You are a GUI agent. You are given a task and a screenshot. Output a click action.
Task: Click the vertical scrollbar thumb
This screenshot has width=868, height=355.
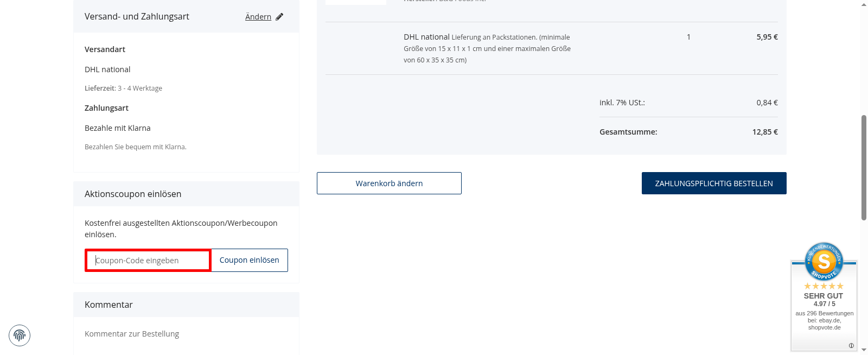[864, 167]
